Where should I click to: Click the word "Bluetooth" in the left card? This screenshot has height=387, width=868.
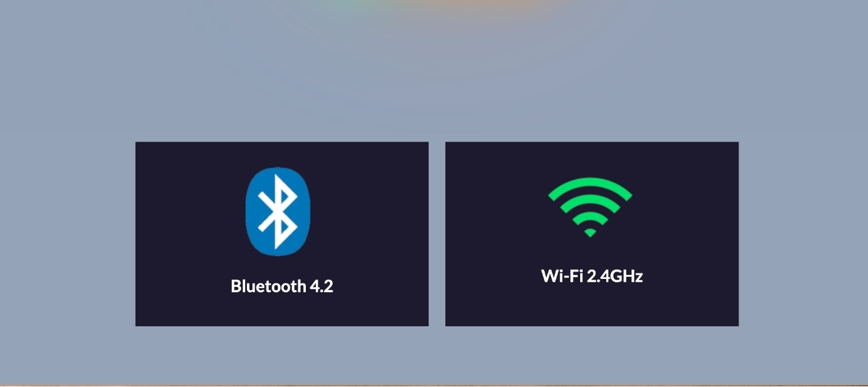268,286
